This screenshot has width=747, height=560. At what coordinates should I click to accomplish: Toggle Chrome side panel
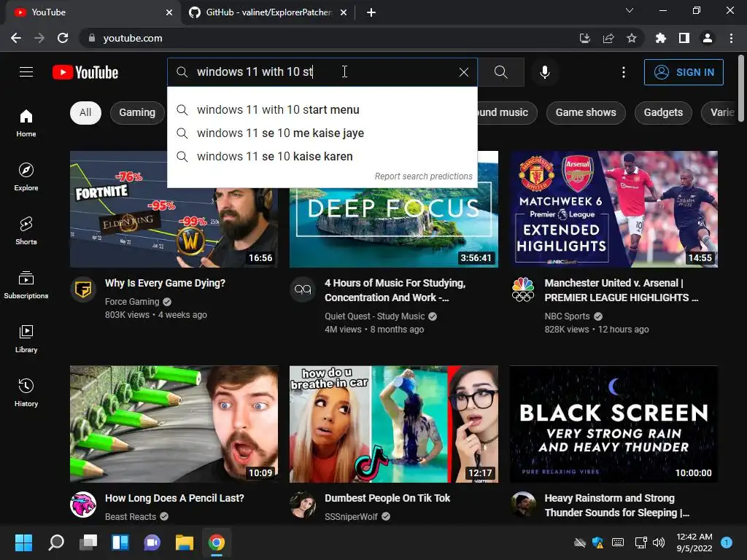coord(684,38)
